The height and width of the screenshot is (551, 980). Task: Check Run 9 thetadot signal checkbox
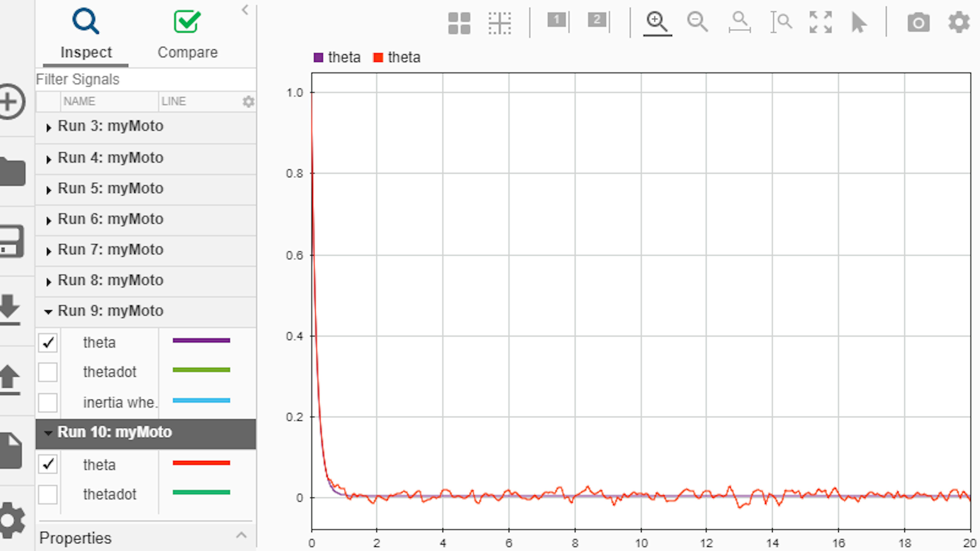coord(48,372)
